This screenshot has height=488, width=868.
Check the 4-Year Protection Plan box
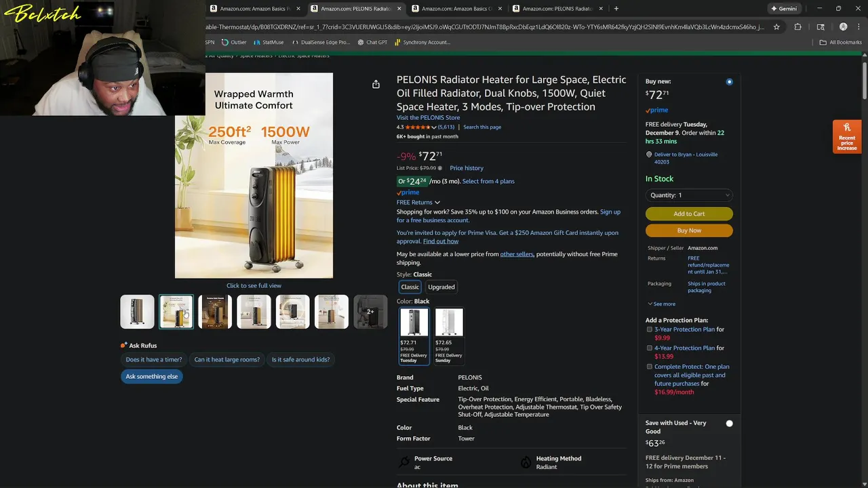pyautogui.click(x=649, y=348)
